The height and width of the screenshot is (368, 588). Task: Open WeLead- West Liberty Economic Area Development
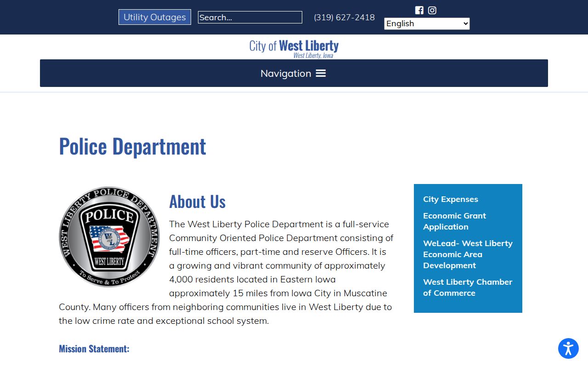pyautogui.click(x=468, y=254)
